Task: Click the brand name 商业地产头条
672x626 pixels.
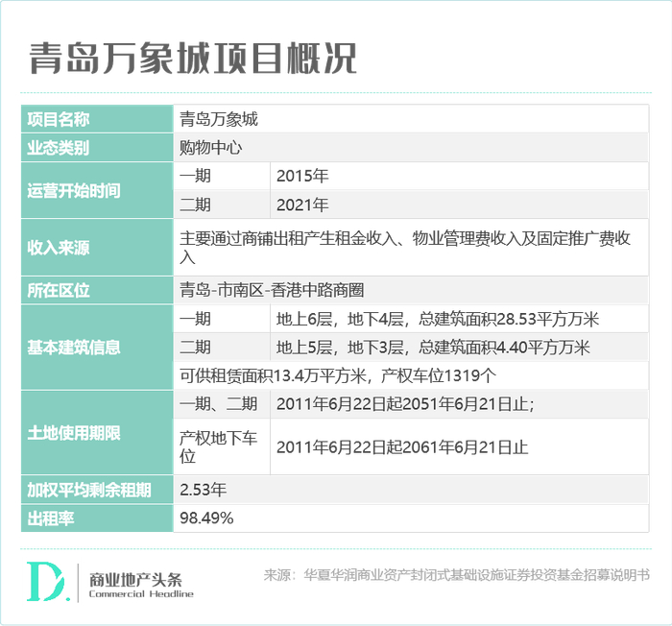Action: tap(135, 580)
